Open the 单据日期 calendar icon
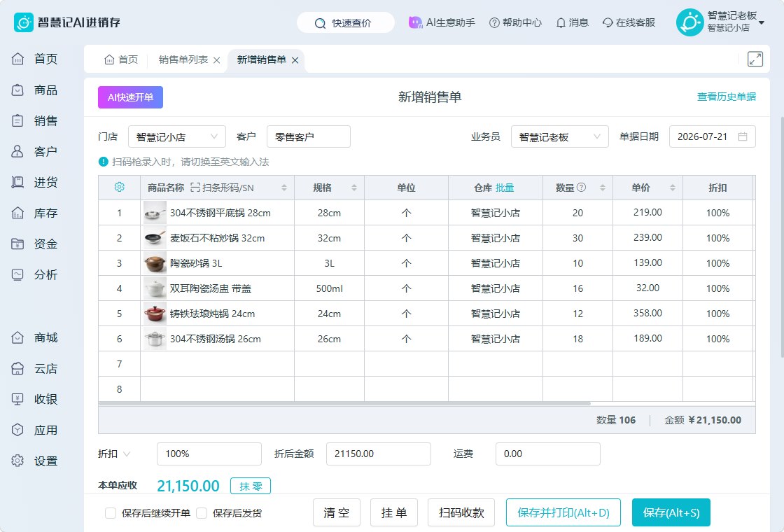 (x=743, y=136)
